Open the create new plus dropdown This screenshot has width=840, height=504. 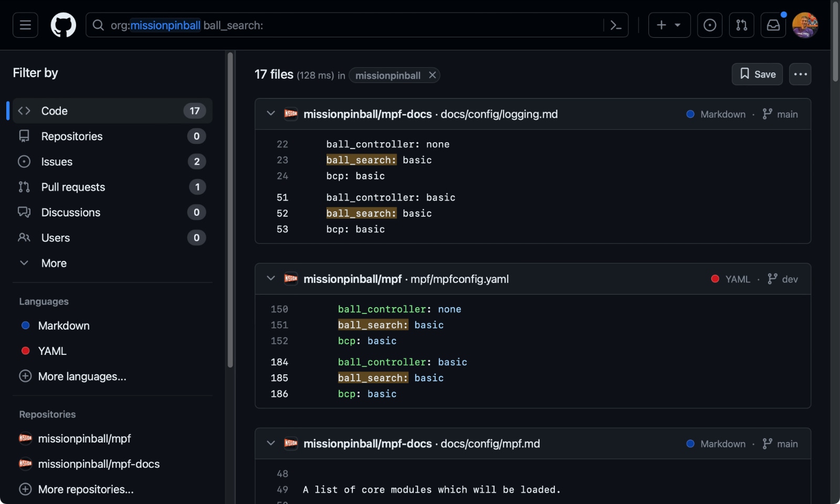668,25
